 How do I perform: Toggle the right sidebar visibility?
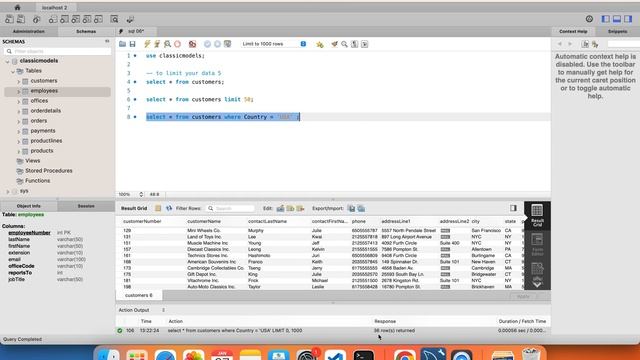click(628, 19)
